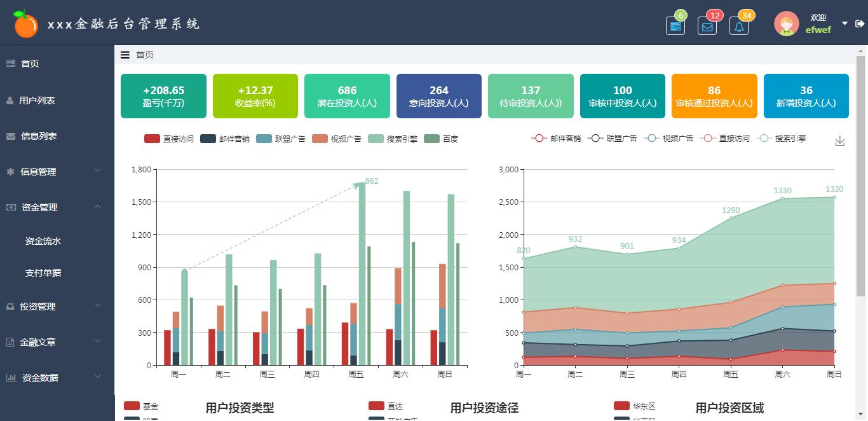Expand the 资金数据 menu chevron

[98, 376]
